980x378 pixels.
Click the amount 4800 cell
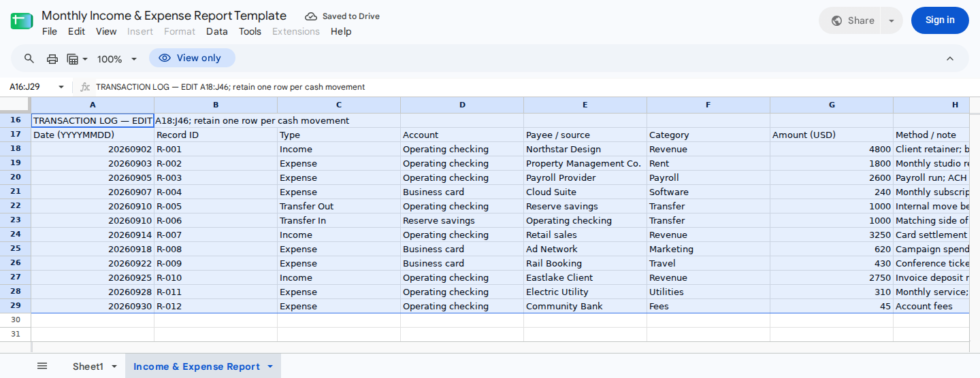coord(832,149)
